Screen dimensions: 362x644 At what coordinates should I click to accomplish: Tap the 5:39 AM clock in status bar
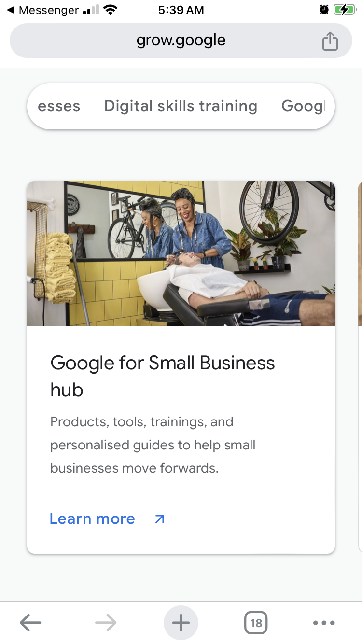pyautogui.click(x=181, y=10)
